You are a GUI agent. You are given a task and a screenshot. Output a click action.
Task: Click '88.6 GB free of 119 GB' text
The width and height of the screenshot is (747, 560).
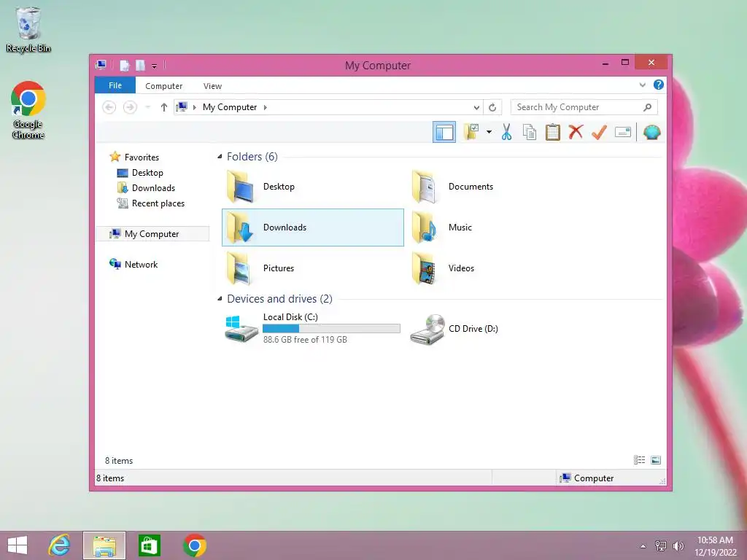[x=305, y=340]
